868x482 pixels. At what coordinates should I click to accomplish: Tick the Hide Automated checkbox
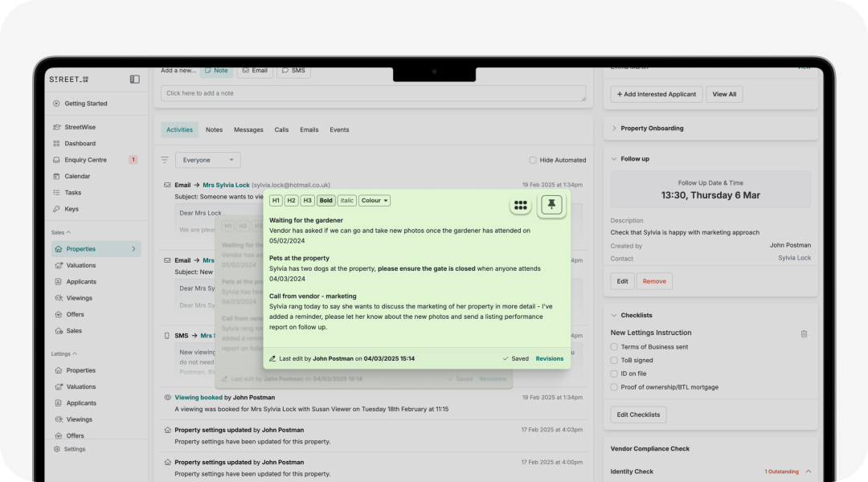[x=533, y=161]
